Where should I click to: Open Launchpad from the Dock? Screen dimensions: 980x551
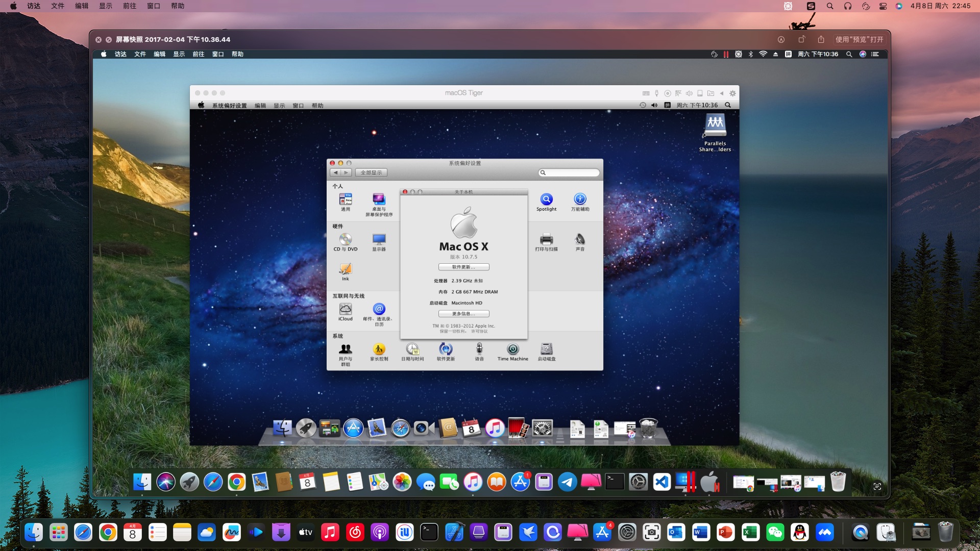[x=58, y=533]
